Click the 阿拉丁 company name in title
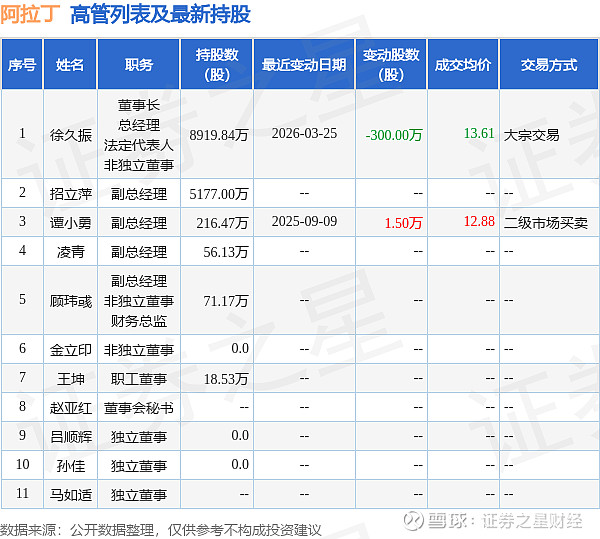Viewport: 600px width, 539px height. pyautogui.click(x=30, y=15)
